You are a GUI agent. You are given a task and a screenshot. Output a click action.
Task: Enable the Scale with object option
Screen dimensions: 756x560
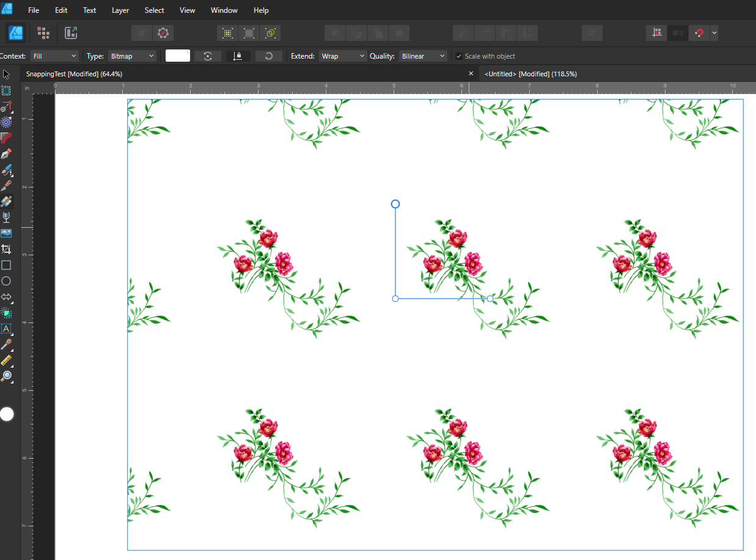click(x=458, y=56)
